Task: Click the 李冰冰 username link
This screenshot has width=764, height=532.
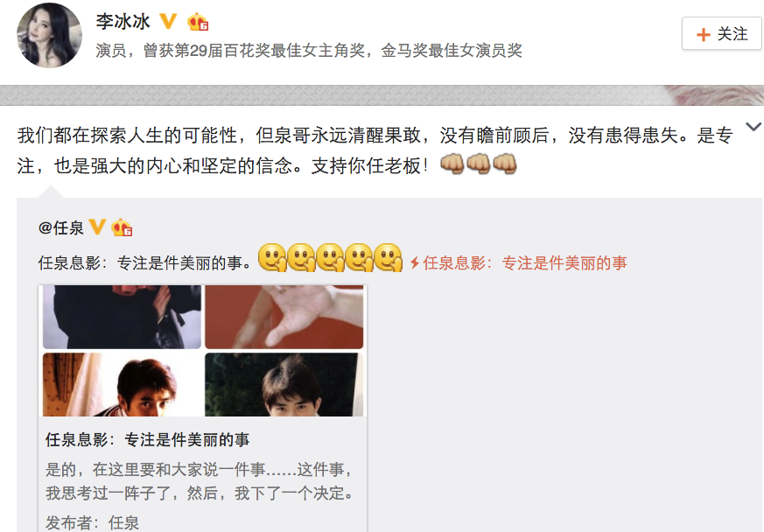Action: [x=123, y=22]
